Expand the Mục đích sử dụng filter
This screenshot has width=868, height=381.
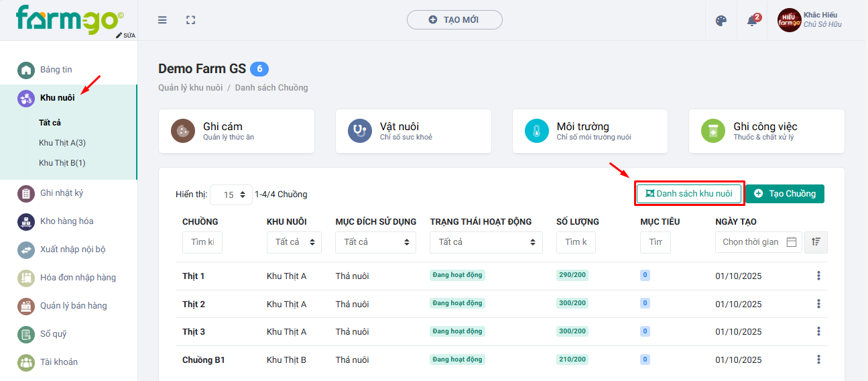(x=375, y=242)
